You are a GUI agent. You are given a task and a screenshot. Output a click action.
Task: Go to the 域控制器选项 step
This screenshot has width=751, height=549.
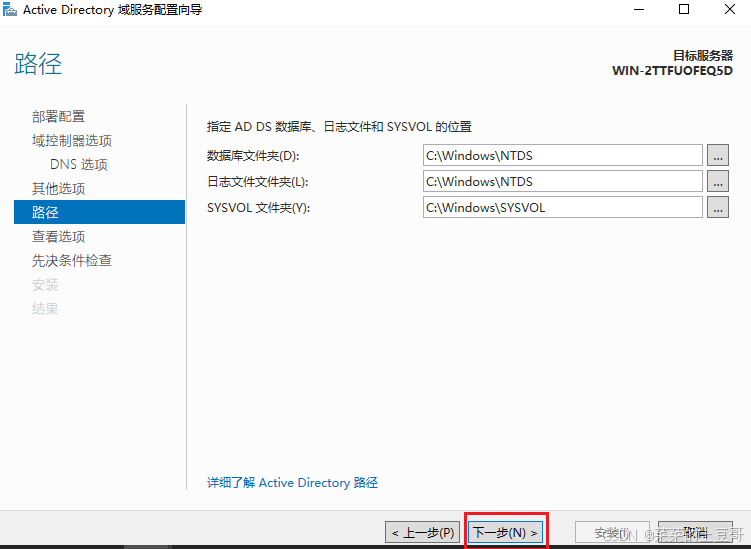pyautogui.click(x=72, y=140)
